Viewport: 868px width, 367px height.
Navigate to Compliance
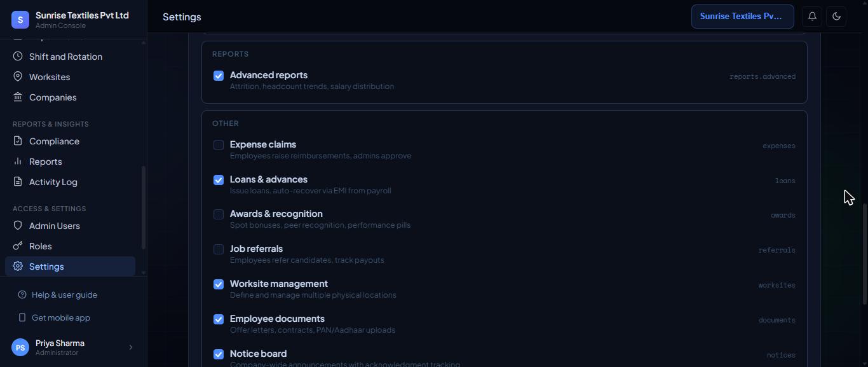(70, 141)
